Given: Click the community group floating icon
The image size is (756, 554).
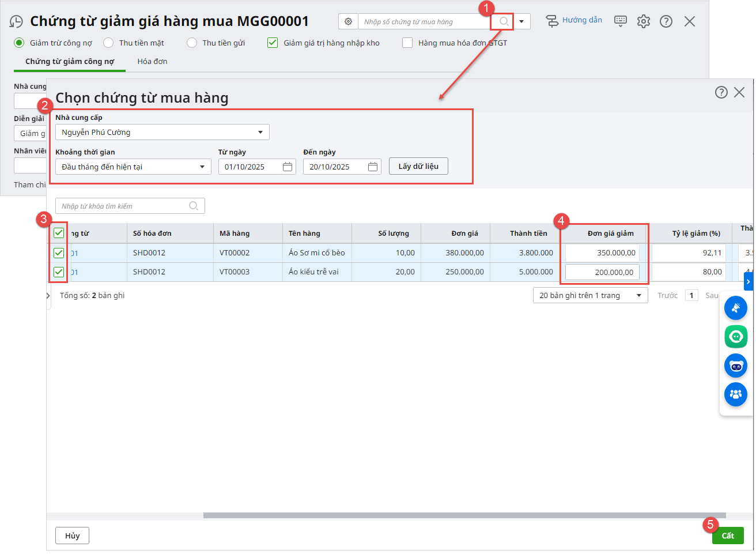Looking at the screenshot, I should (736, 394).
